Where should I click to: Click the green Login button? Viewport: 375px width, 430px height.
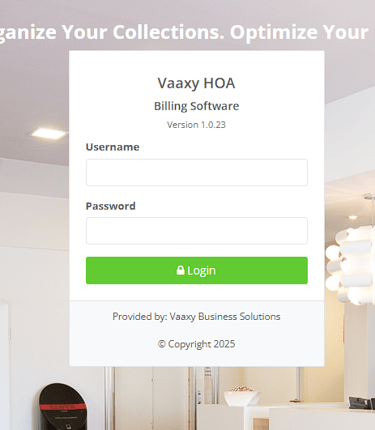pyautogui.click(x=197, y=270)
